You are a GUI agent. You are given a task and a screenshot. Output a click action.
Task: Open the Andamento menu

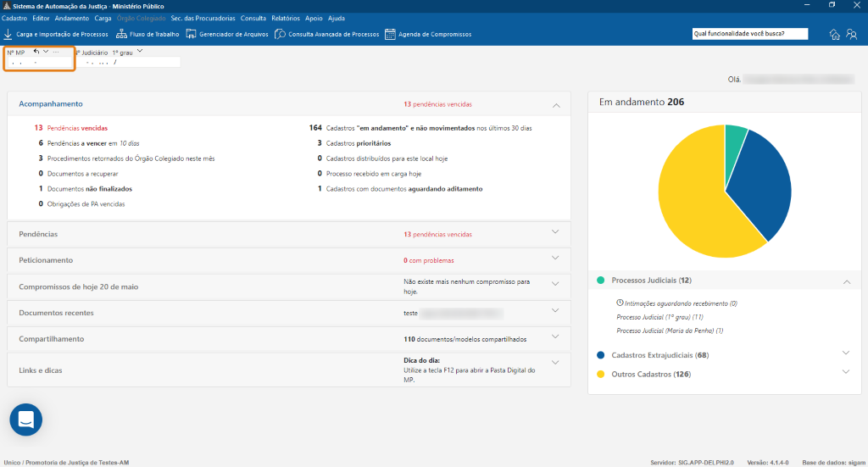pyautogui.click(x=71, y=18)
